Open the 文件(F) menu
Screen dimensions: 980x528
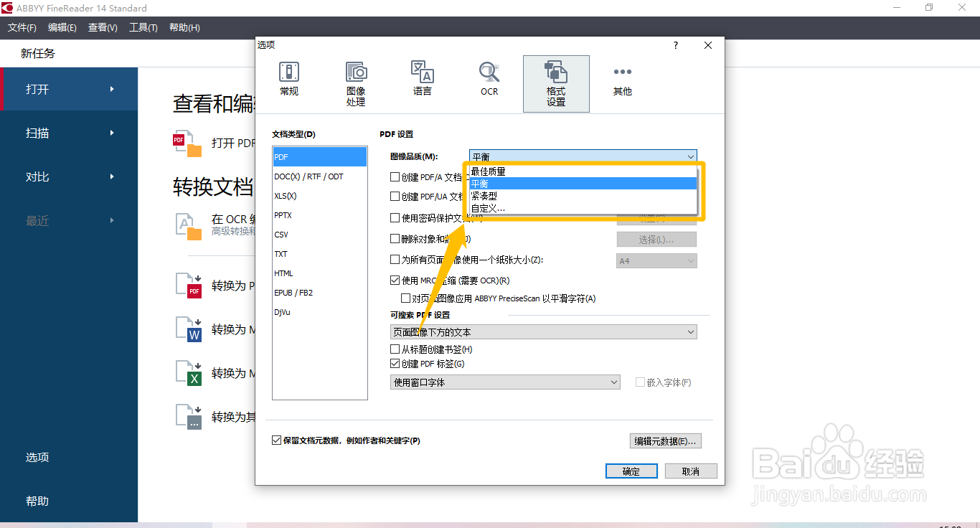[x=22, y=27]
